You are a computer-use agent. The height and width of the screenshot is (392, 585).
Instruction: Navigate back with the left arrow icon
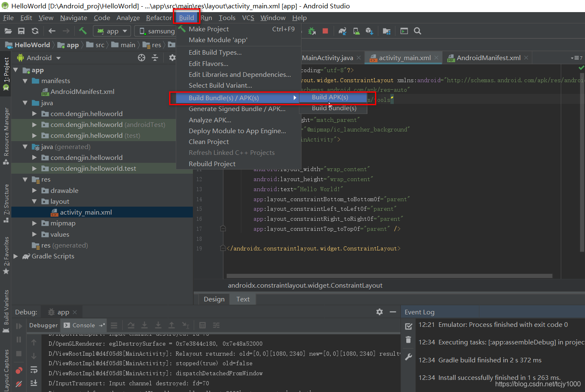52,31
